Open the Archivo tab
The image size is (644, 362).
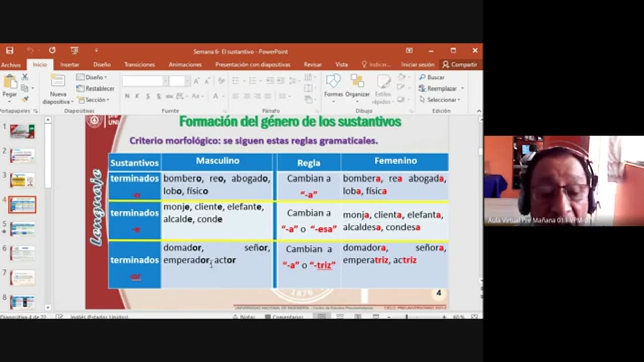coord(10,65)
